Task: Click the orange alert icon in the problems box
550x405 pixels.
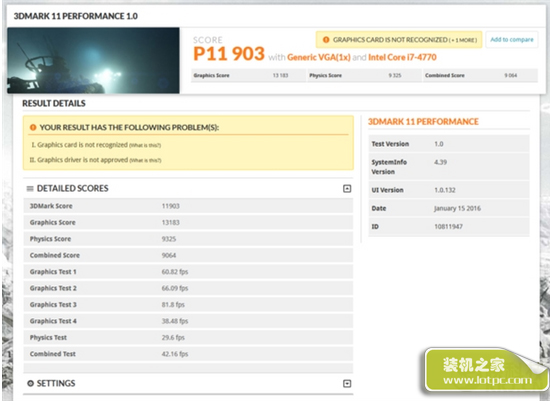Action: click(33, 127)
